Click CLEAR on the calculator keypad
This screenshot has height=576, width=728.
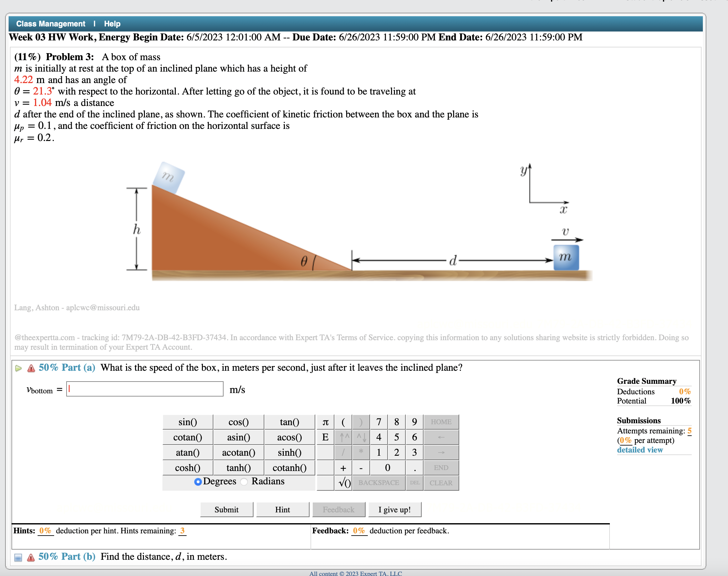point(441,483)
